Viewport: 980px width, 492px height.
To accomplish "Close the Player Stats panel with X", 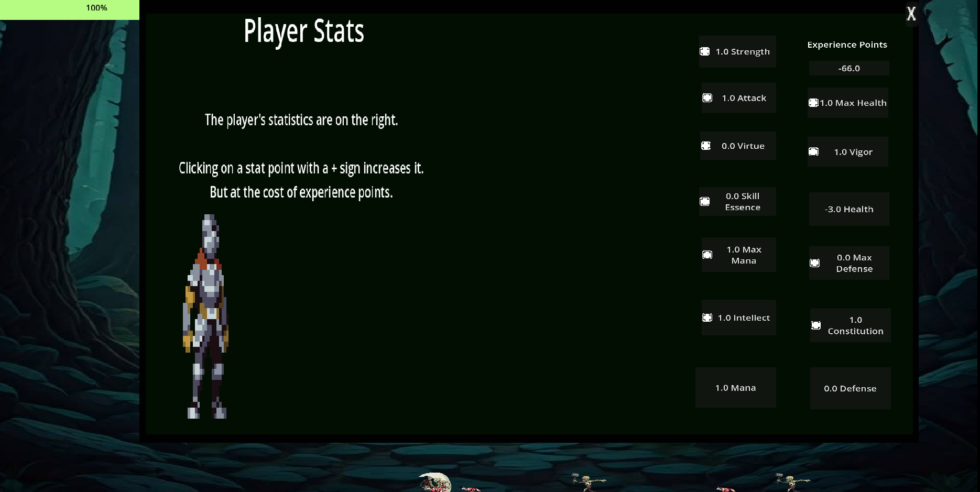I will click(x=911, y=14).
